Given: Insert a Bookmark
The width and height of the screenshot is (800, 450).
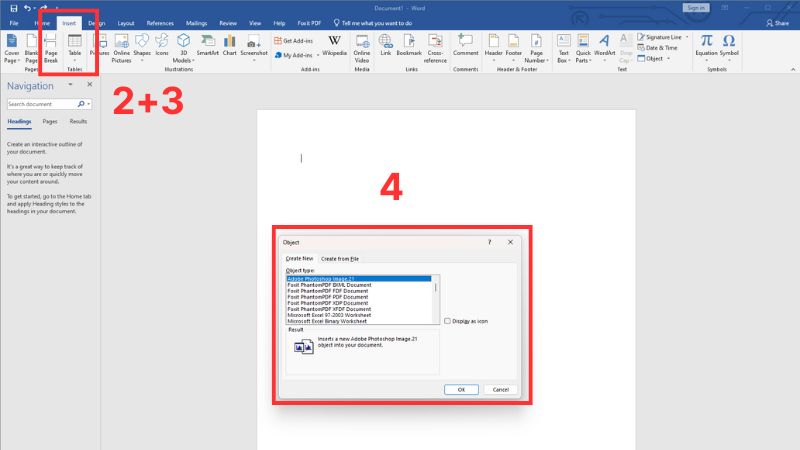Looking at the screenshot, I should [409, 46].
